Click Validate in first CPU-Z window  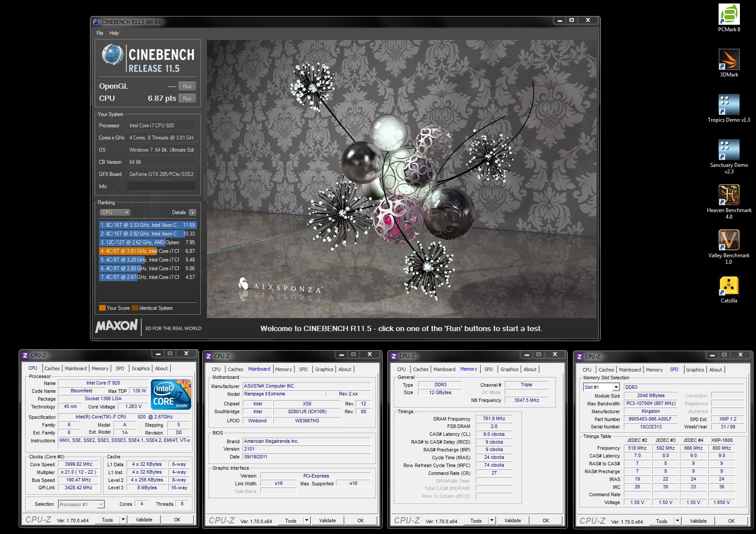pos(144,520)
